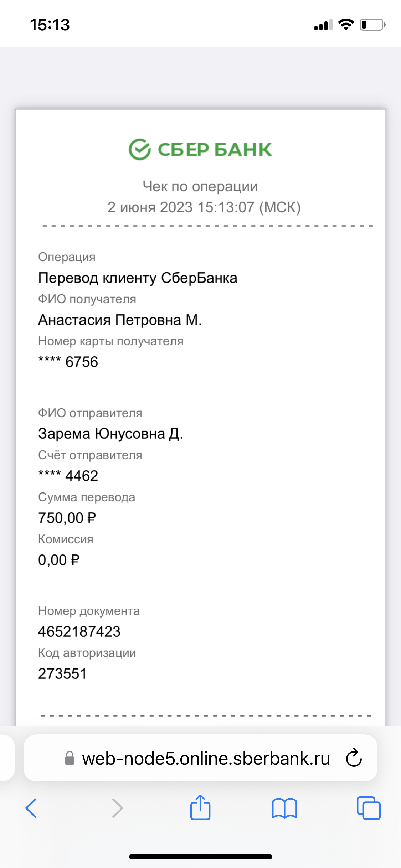Tap the web-node5.online.sberbank.ru address field
The image size is (401, 868).
coord(200,758)
